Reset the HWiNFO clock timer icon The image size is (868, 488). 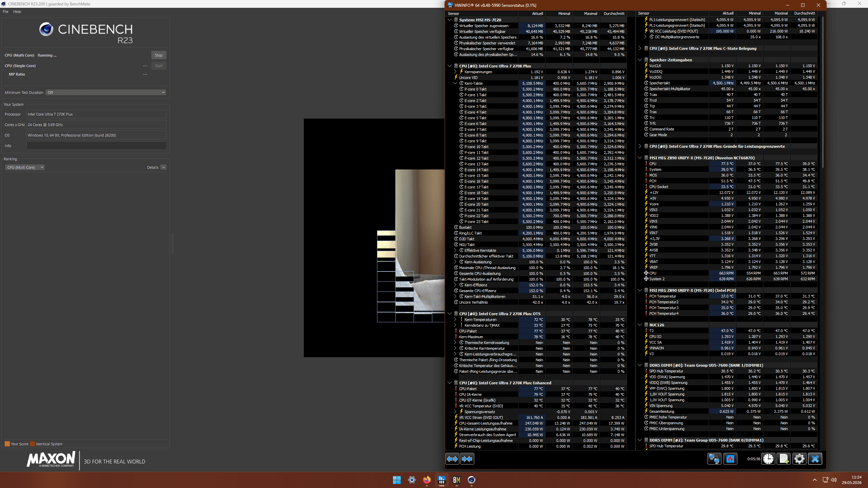(x=768, y=459)
